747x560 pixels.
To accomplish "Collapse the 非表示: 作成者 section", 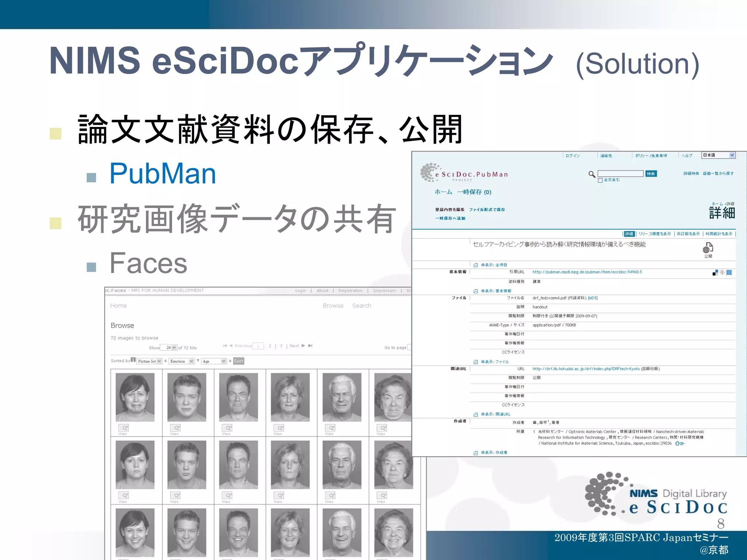I will (476, 452).
